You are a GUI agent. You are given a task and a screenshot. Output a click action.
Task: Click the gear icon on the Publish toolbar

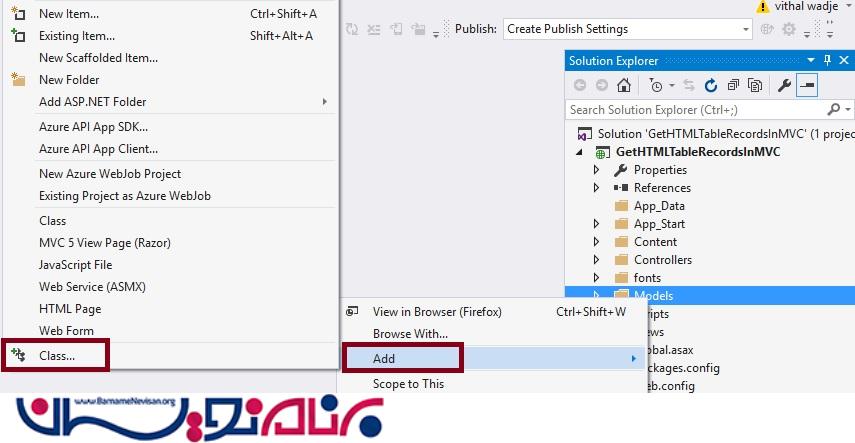point(788,29)
